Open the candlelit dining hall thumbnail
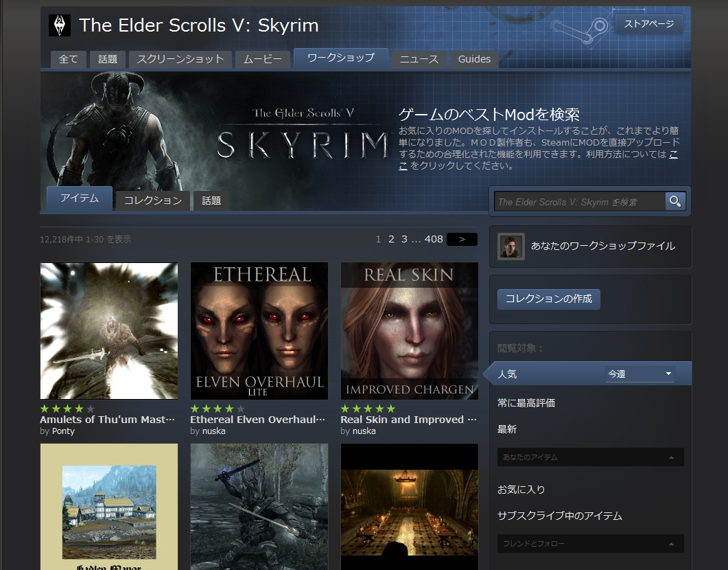Image resolution: width=728 pixels, height=570 pixels. point(409,507)
